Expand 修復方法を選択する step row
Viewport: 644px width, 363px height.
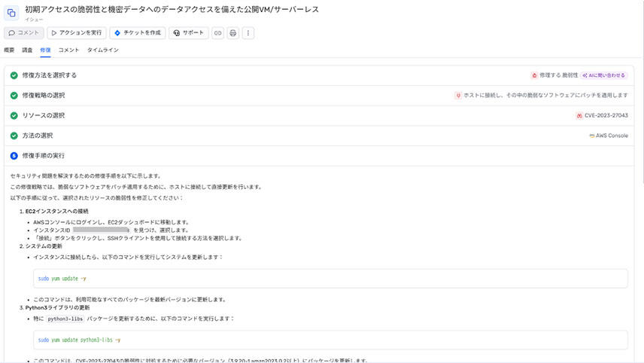click(319, 75)
